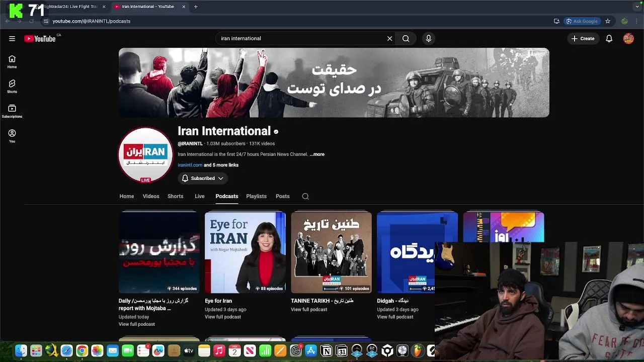View full podcast under TANINE TARIKH
This screenshot has width=644, height=362.
tap(309, 309)
